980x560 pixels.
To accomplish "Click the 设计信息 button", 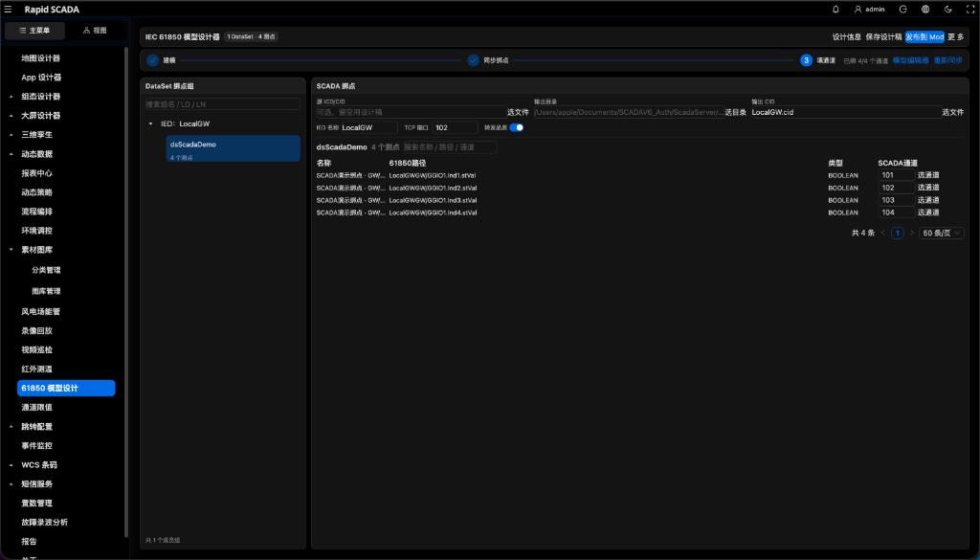I will (x=847, y=37).
